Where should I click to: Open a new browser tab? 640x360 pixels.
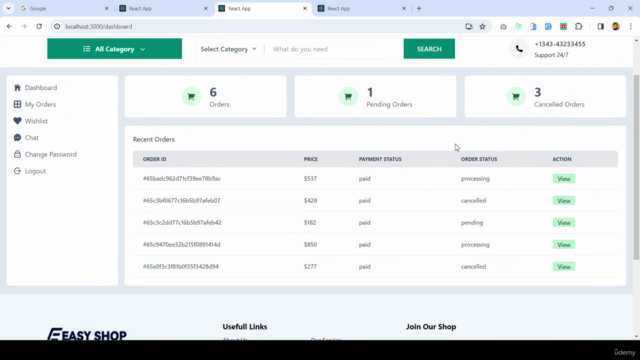tap(419, 9)
